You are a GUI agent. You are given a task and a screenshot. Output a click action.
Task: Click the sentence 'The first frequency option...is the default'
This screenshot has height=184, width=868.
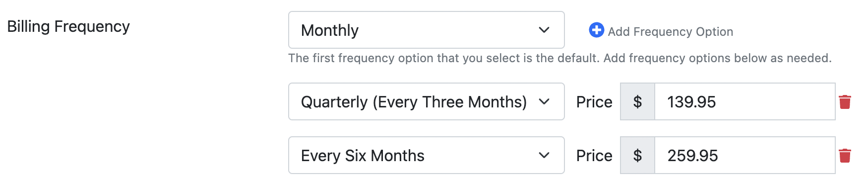444,58
